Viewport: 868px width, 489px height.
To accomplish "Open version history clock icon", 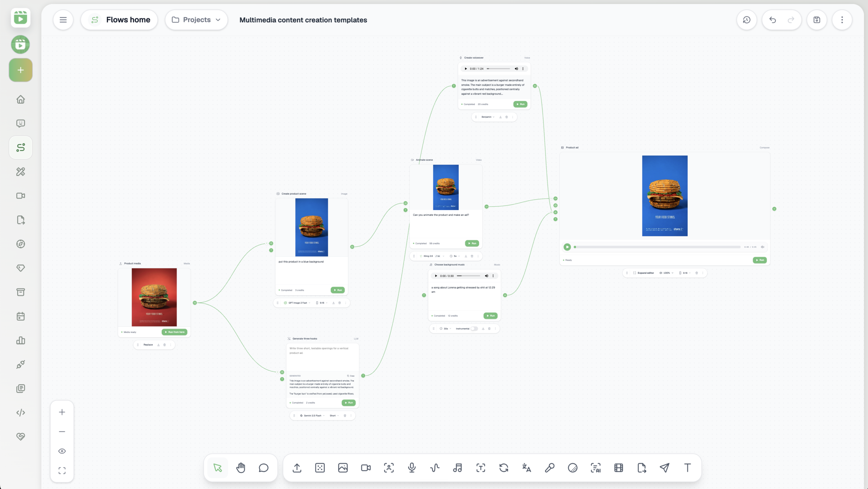I will click(747, 20).
